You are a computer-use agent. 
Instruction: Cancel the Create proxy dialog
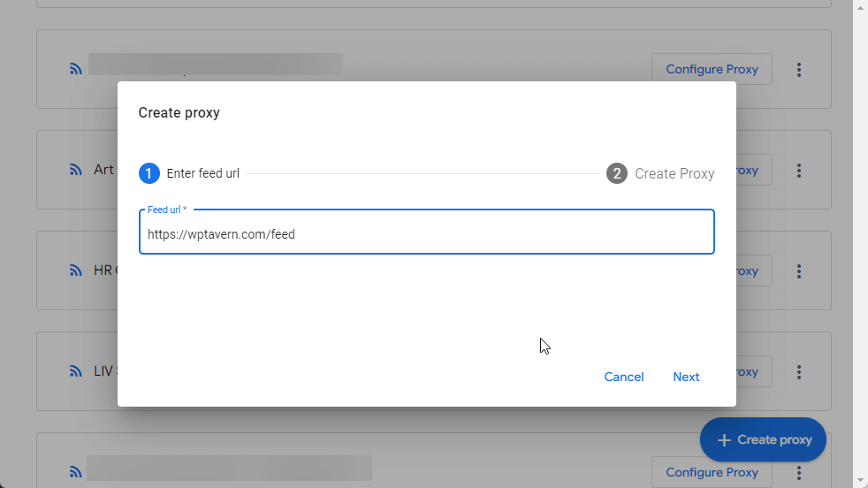click(x=624, y=377)
